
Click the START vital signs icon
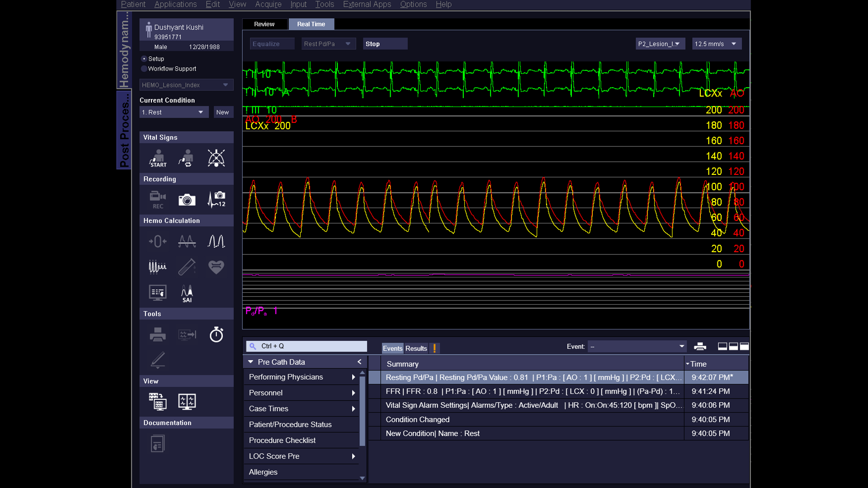pos(157,157)
